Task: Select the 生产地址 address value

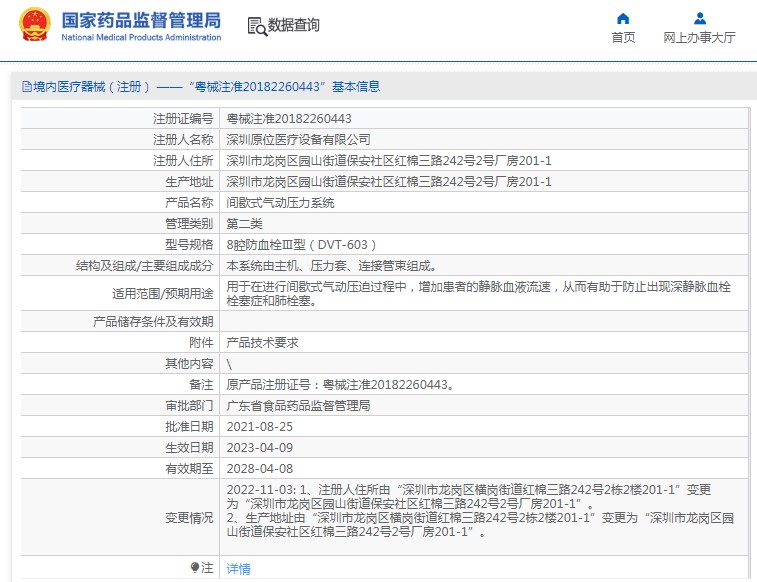Action: [x=389, y=182]
